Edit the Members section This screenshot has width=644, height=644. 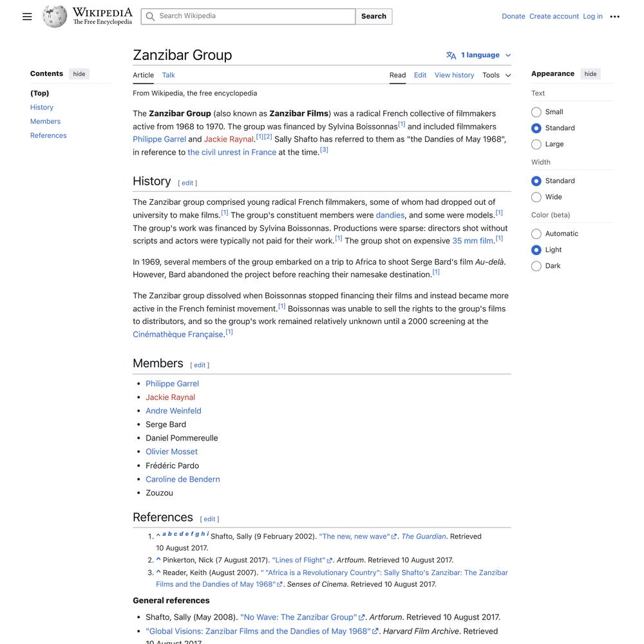pyautogui.click(x=200, y=365)
